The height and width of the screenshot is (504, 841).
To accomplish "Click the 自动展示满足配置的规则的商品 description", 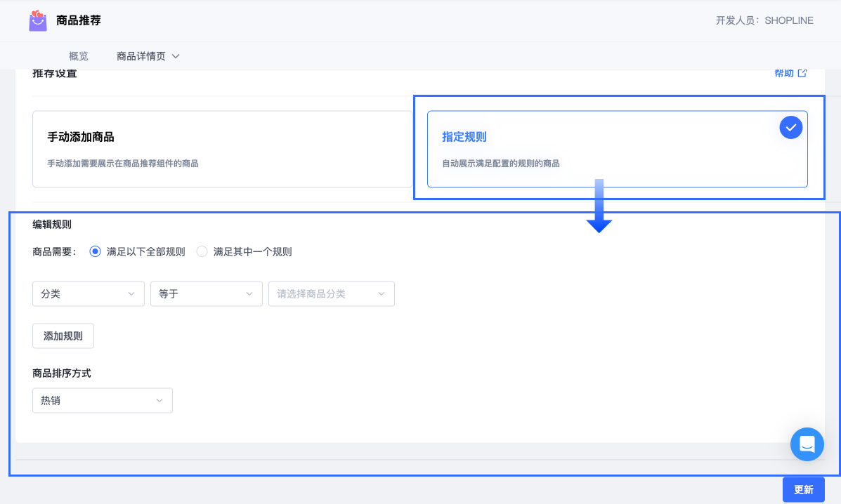I will (x=500, y=164).
